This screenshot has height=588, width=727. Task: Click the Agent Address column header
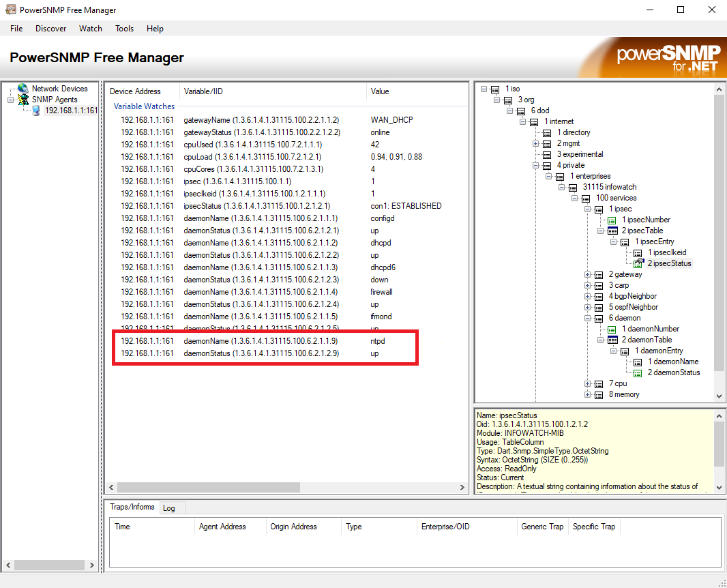[223, 527]
